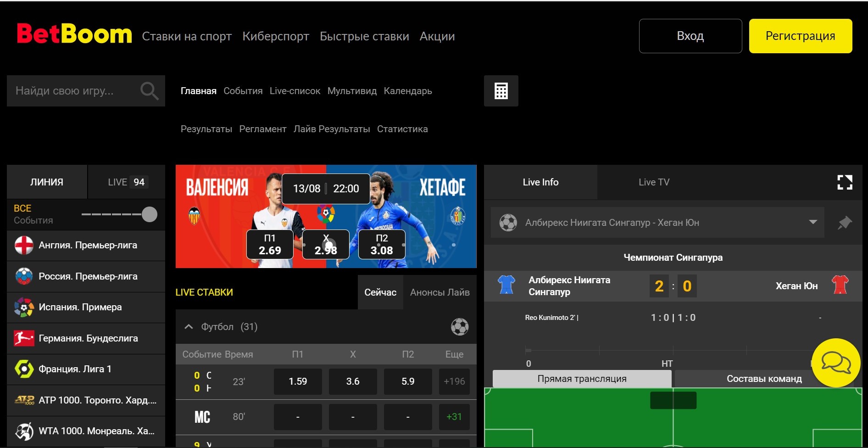Click the green football pitch live view
Screen dimensions: 868x448
[x=673, y=418]
